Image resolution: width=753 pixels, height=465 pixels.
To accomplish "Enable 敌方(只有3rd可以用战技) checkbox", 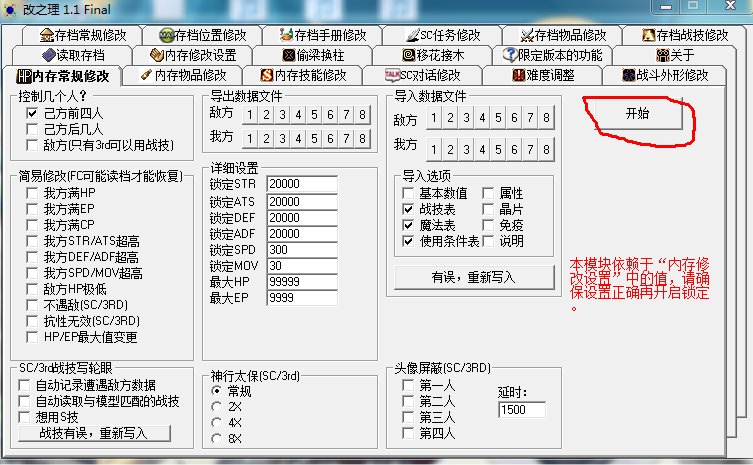I will pyautogui.click(x=32, y=145).
